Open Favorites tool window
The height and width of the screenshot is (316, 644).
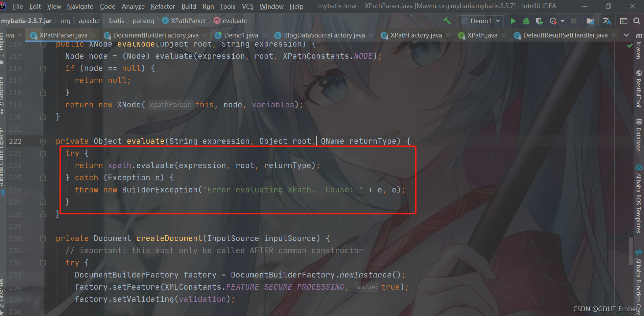point(2,298)
